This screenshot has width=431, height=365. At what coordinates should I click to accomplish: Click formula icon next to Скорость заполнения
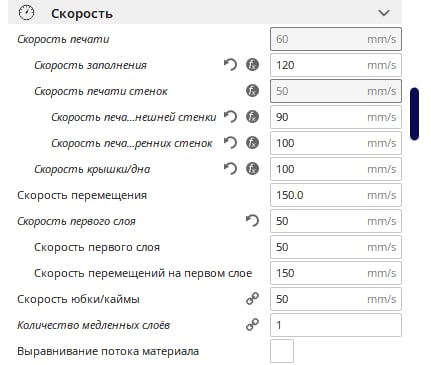[x=252, y=65]
